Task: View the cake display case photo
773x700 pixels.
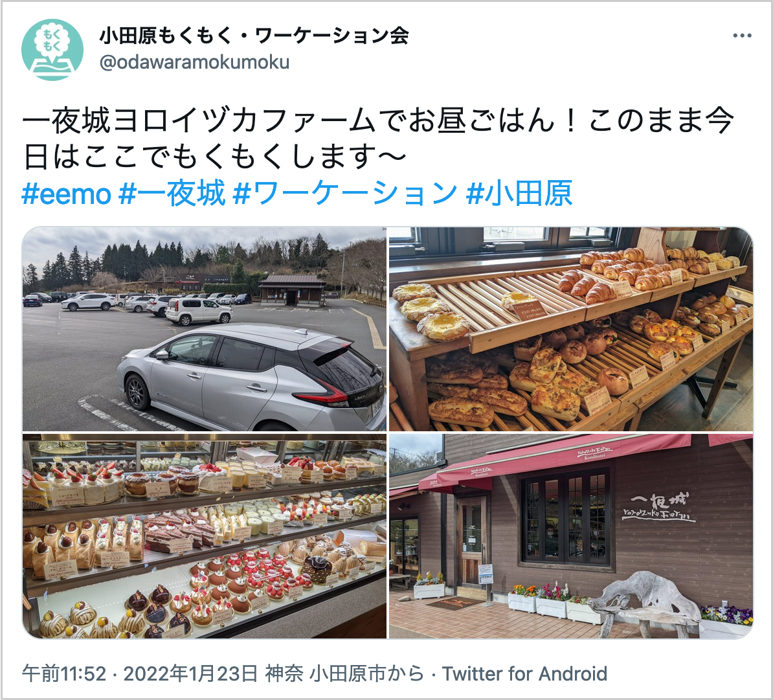Action: pyautogui.click(x=204, y=536)
